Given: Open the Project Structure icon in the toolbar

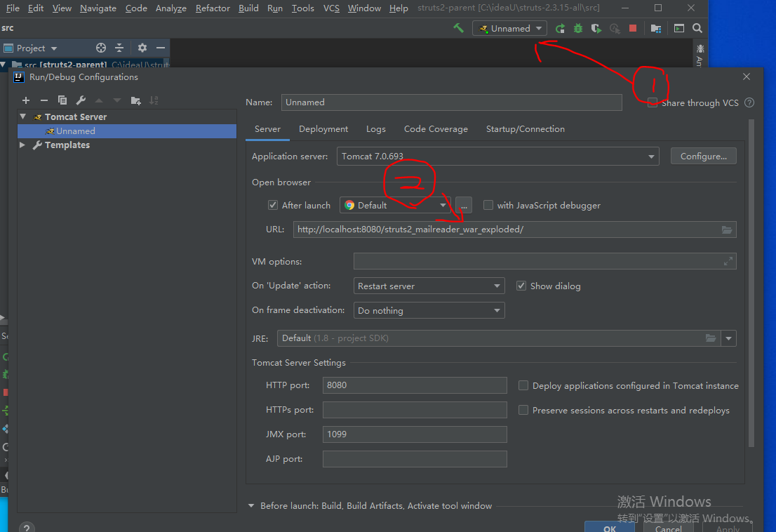Looking at the screenshot, I should tap(656, 29).
